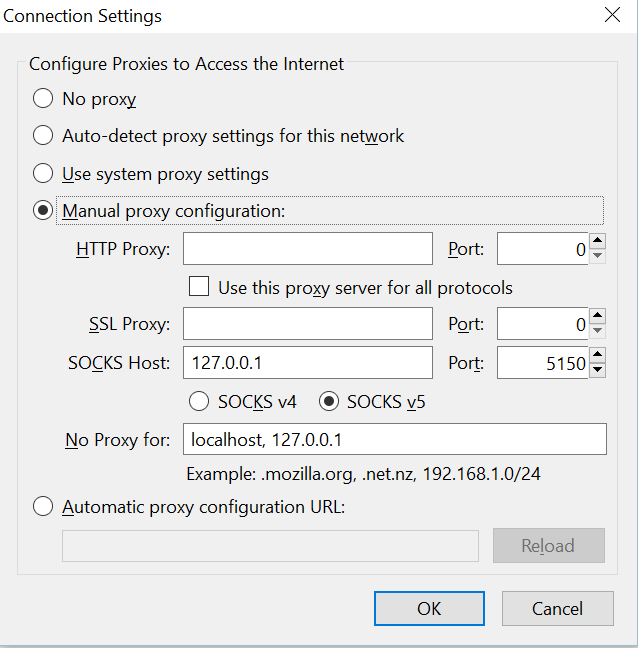Confirm settings with the OK button

tap(429, 609)
